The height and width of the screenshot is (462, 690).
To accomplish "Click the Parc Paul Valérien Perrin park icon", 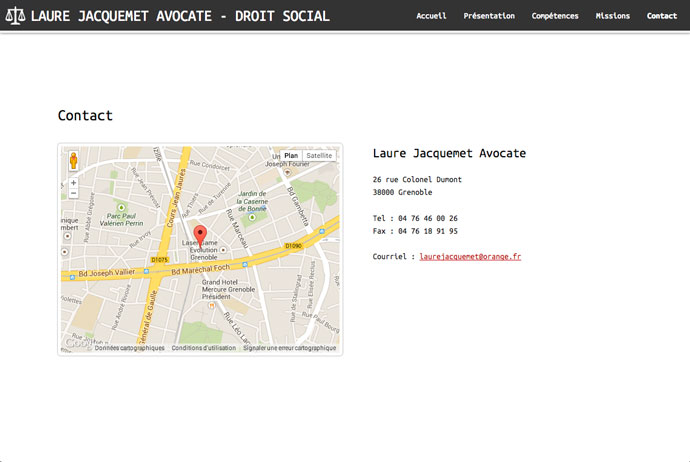I will (x=112, y=204).
